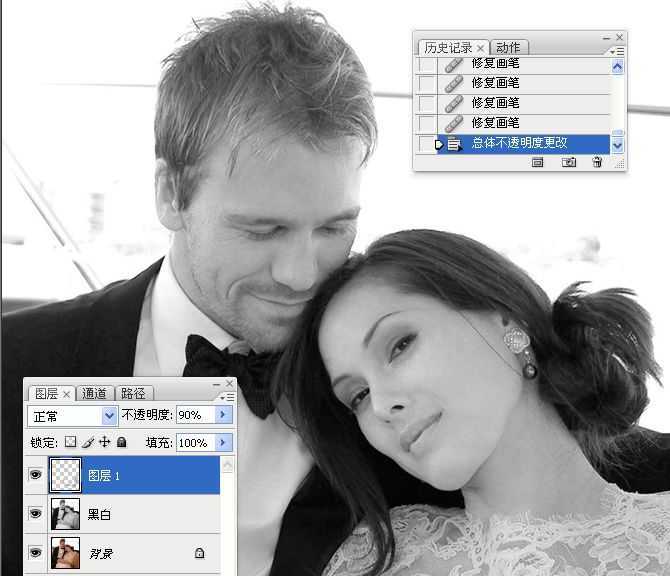Delete current history state with trash icon
The height and width of the screenshot is (576, 670).
pos(597,162)
